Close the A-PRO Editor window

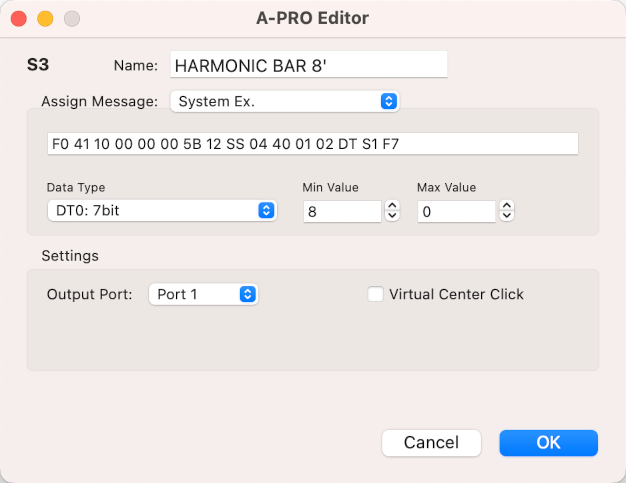(19, 19)
